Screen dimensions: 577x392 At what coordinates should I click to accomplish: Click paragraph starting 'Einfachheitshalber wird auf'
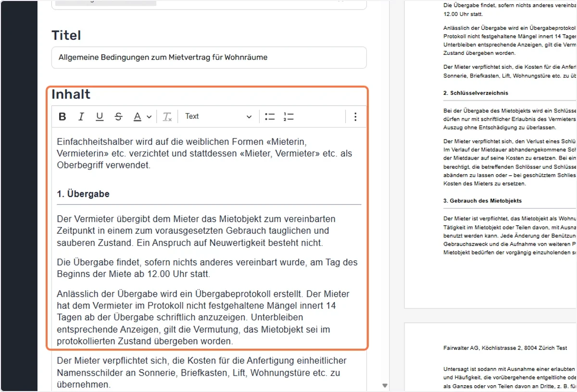click(205, 154)
